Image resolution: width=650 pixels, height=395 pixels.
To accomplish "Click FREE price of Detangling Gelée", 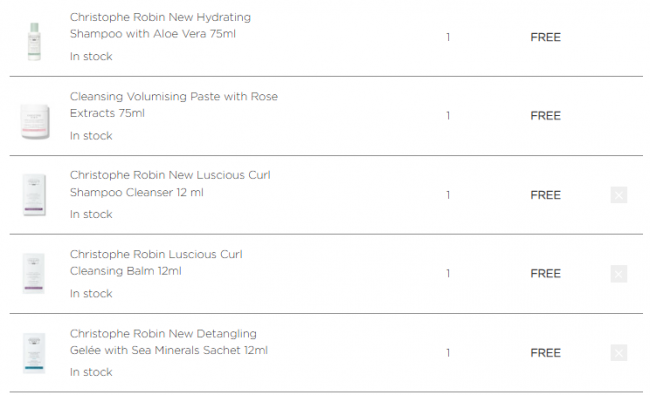I will [x=546, y=353].
